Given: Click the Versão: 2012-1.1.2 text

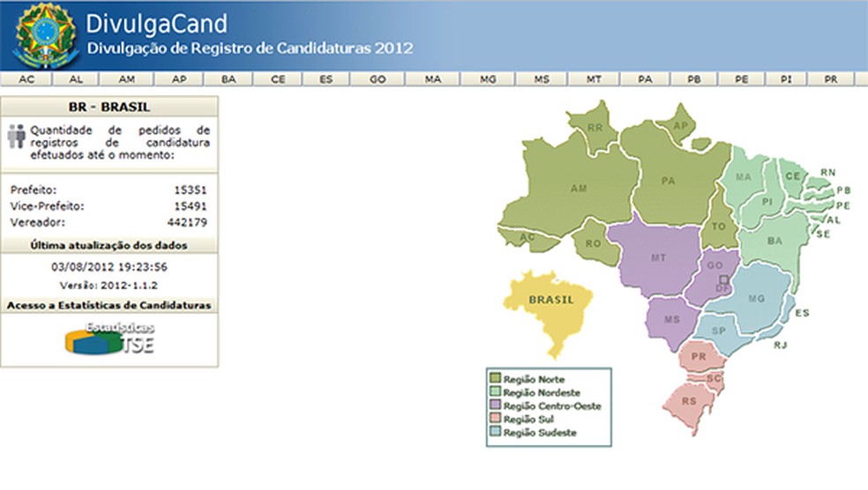Looking at the screenshot, I should 108,286.
